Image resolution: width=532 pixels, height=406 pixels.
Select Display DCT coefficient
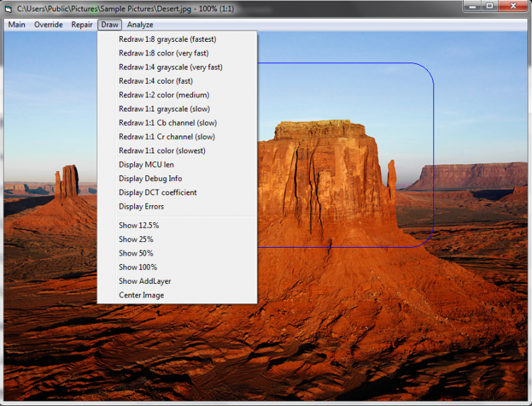coord(177,192)
